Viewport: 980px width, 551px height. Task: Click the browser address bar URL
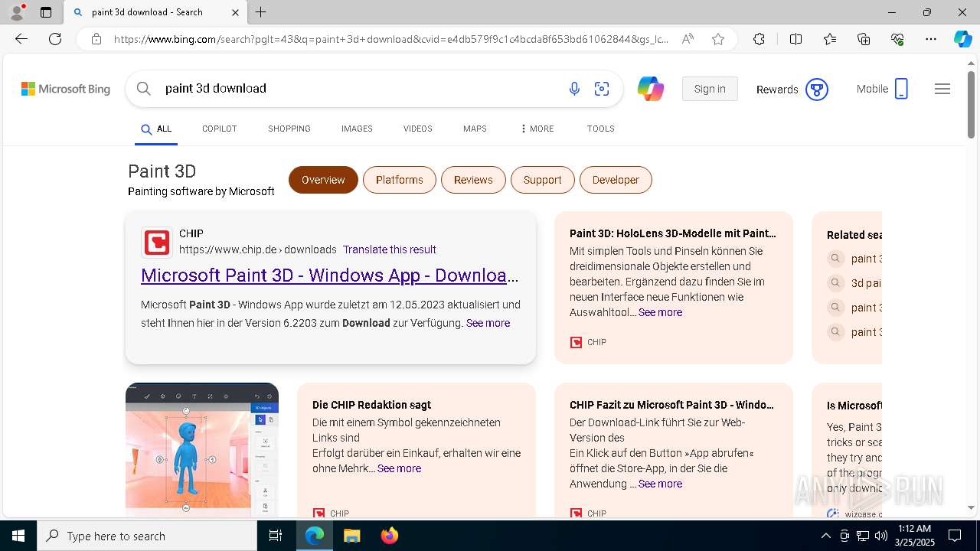390,39
